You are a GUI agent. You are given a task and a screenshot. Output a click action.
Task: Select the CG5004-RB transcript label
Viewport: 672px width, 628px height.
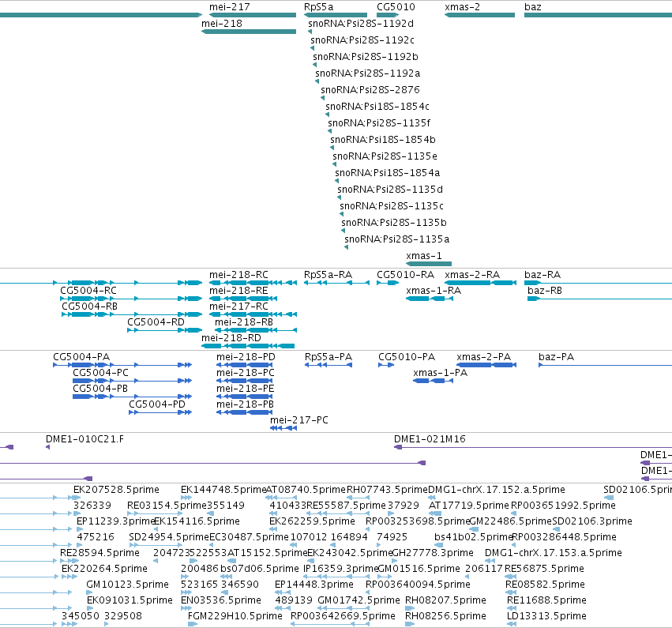click(89, 306)
